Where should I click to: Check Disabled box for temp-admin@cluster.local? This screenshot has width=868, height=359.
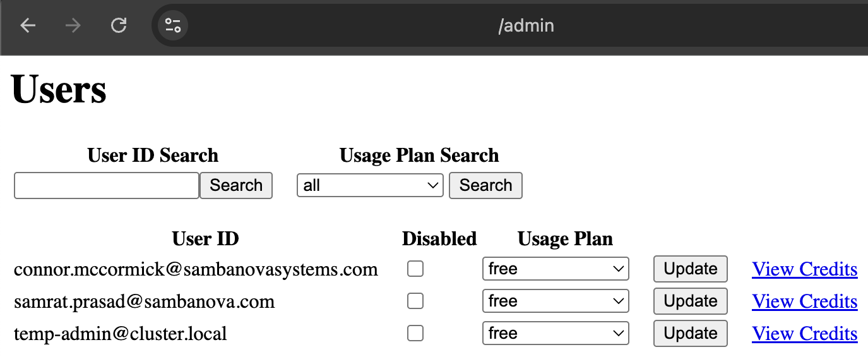point(415,334)
